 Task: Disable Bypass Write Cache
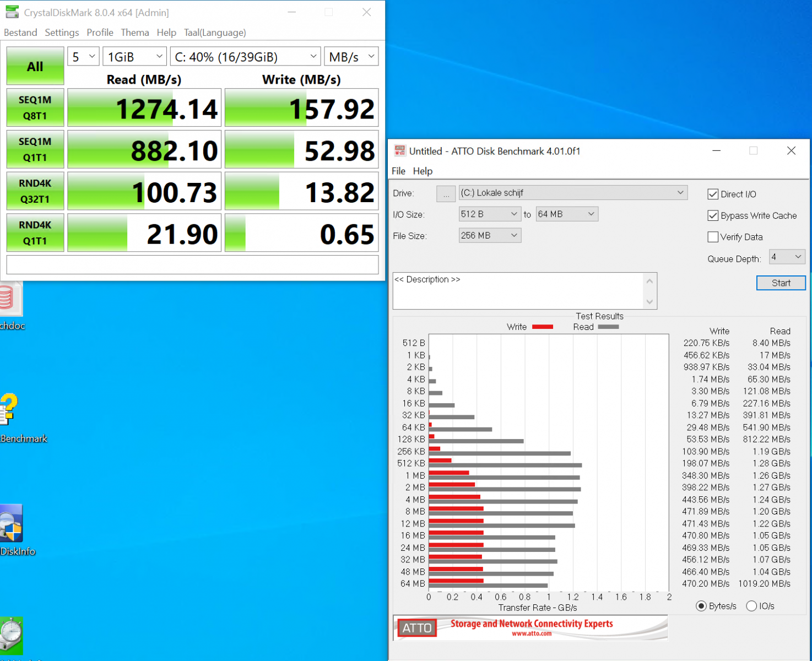(713, 215)
